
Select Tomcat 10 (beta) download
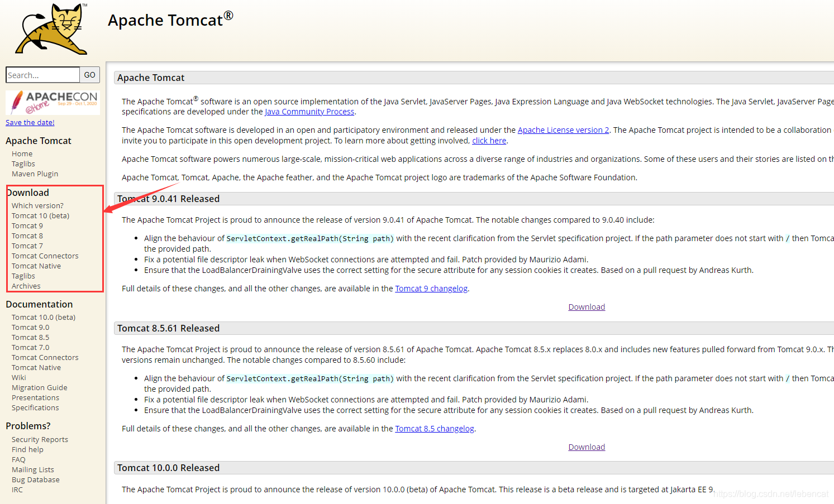40,215
